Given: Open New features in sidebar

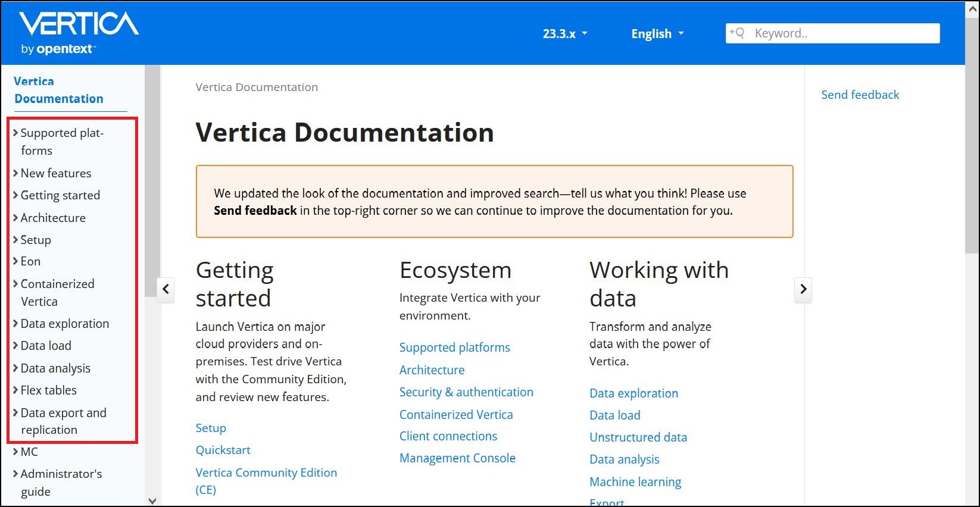Looking at the screenshot, I should [x=56, y=173].
